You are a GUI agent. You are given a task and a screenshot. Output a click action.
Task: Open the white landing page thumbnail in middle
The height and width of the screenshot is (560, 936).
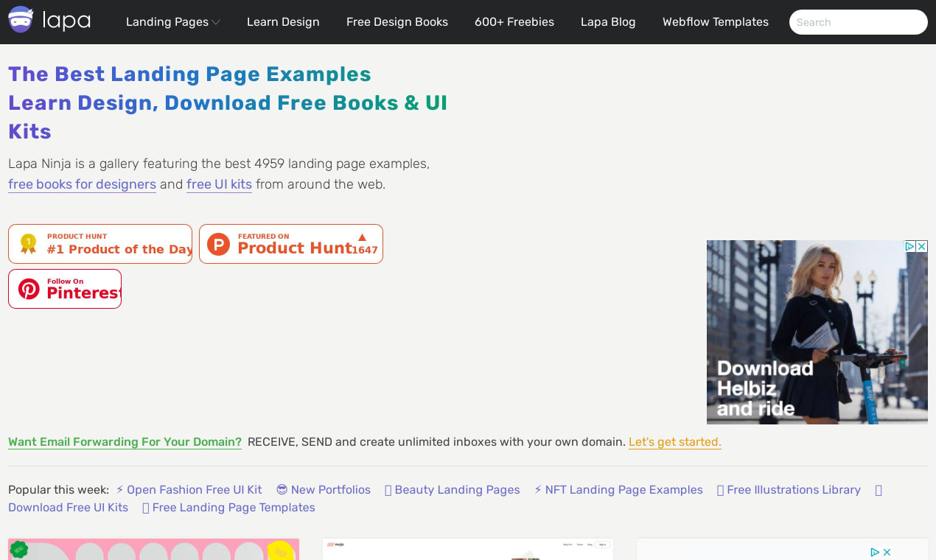tap(468, 550)
